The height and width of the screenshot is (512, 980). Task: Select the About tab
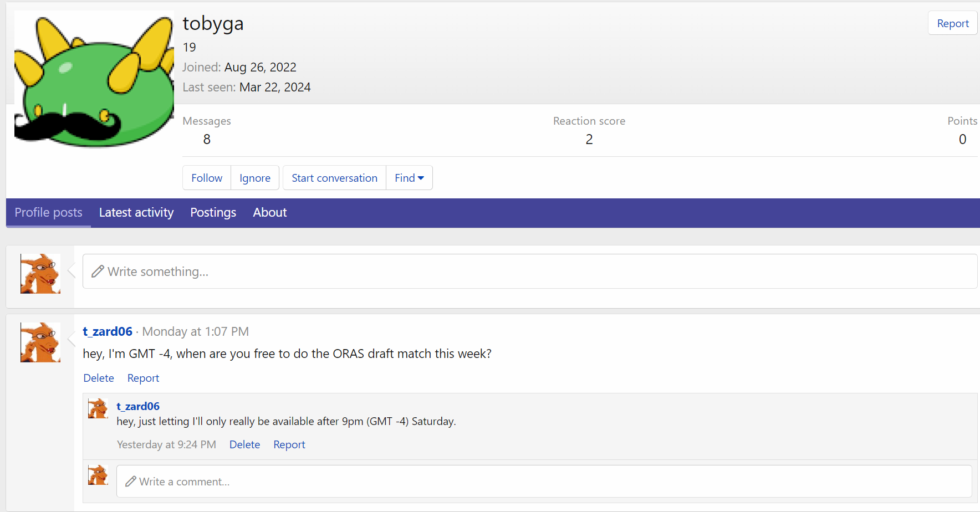270,213
